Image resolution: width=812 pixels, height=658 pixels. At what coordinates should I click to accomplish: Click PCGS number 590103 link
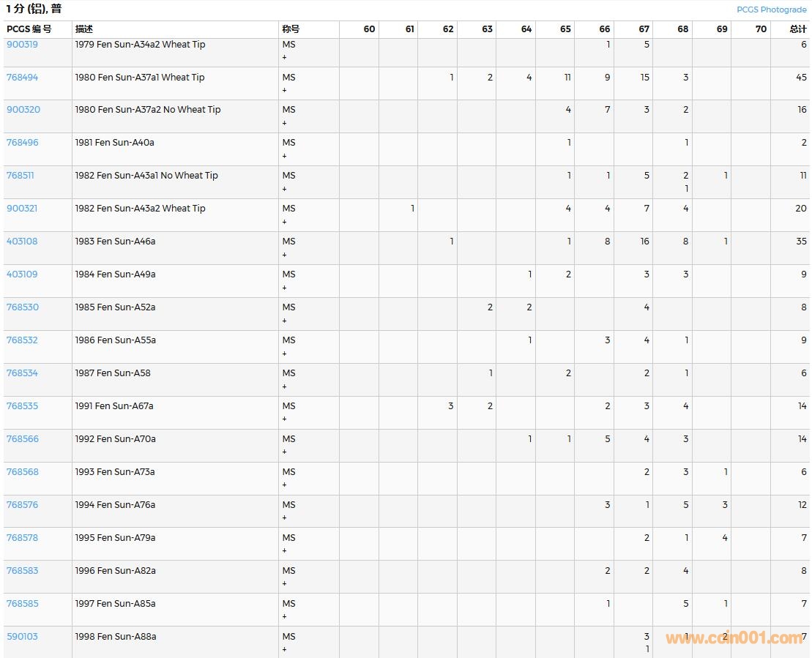click(x=22, y=637)
